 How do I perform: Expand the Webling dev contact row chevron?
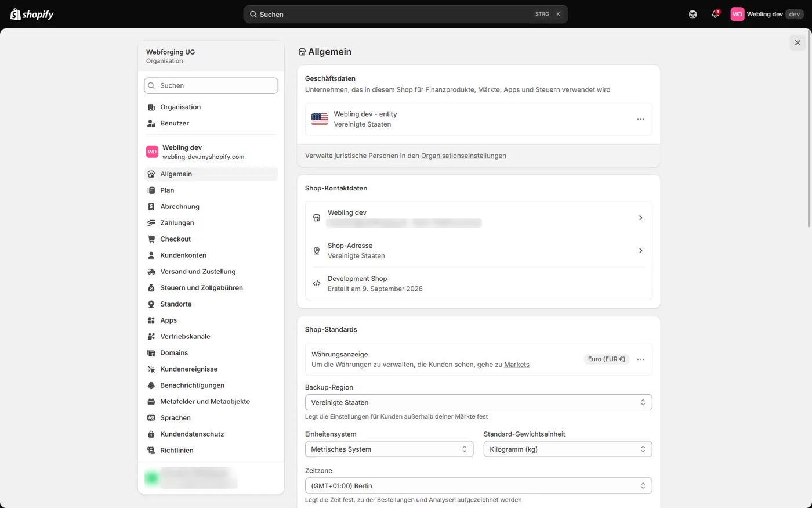[x=640, y=218]
